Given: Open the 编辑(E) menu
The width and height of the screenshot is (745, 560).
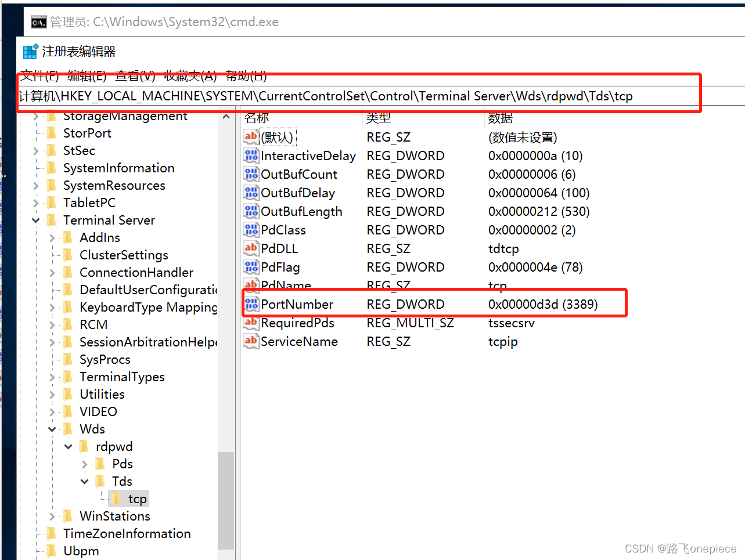Looking at the screenshot, I should (x=87, y=75).
